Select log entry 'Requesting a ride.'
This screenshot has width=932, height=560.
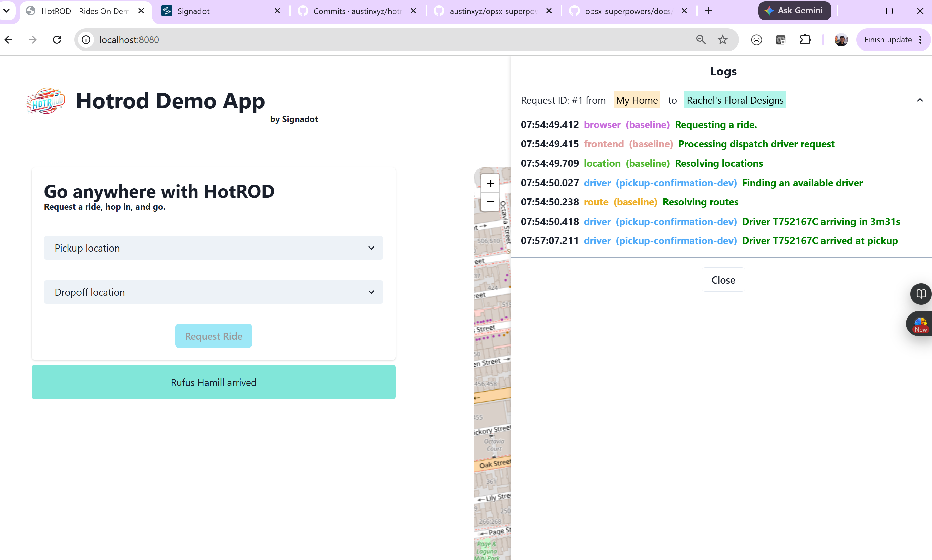click(716, 125)
